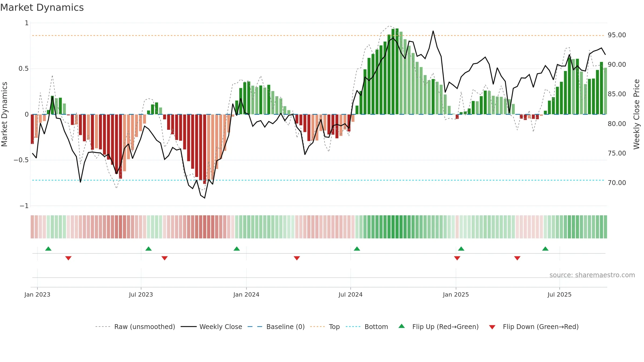This screenshot has height=362, width=644.
Task: Click the Jul 2023 x-axis label
Action: 141,294
